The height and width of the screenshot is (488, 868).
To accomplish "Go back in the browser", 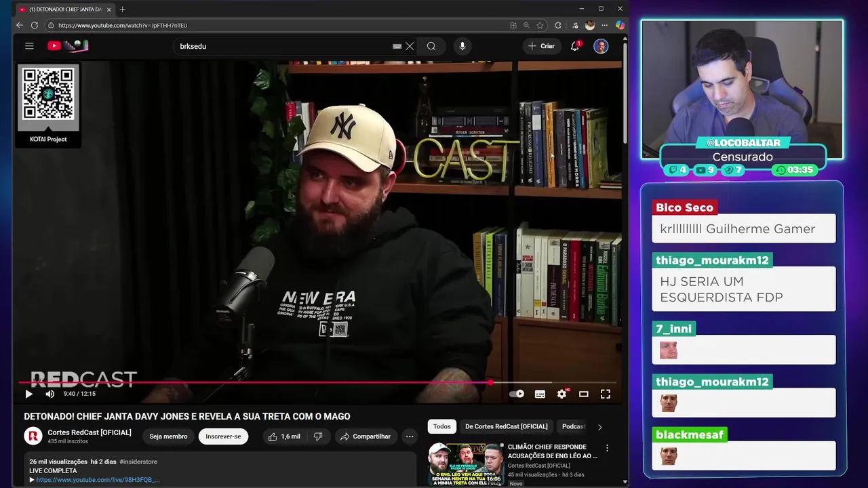I will [x=20, y=25].
